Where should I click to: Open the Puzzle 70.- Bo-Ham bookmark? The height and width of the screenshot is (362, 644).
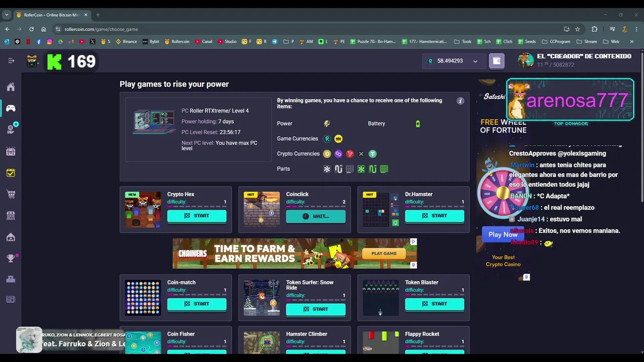(x=374, y=42)
